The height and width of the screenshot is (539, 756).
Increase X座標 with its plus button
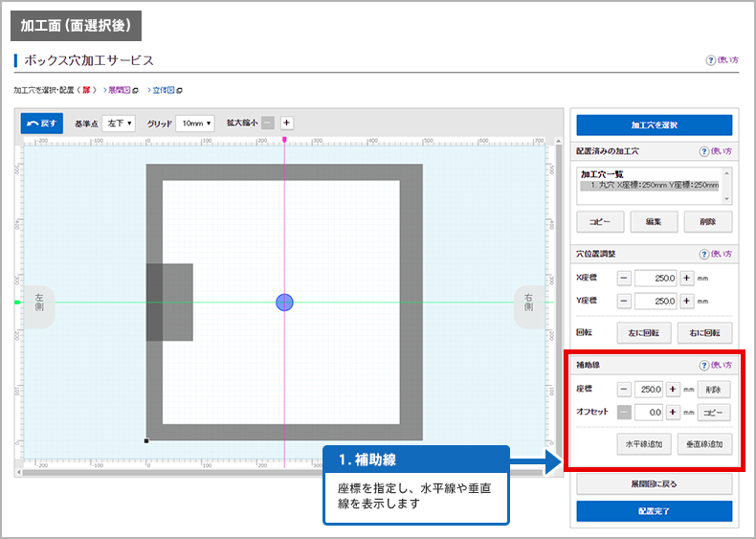click(686, 278)
